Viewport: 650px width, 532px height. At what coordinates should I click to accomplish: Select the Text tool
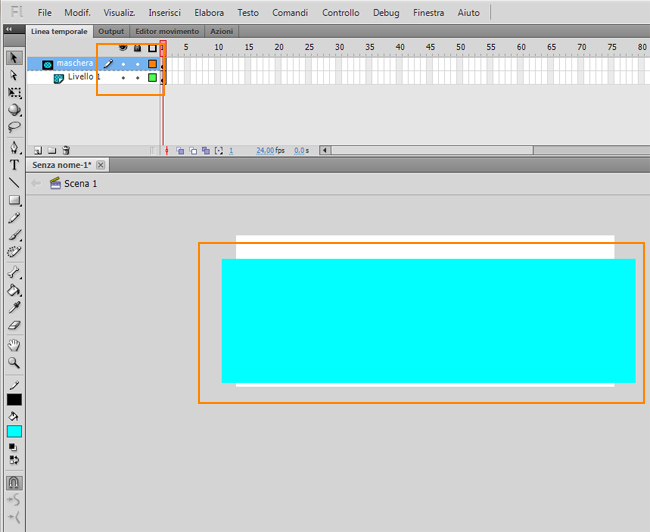pos(14,165)
